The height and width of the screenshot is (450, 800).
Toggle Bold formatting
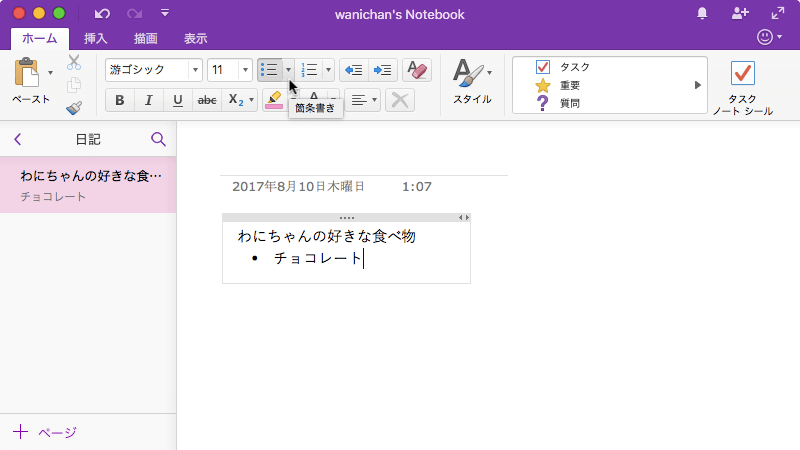[x=120, y=101]
